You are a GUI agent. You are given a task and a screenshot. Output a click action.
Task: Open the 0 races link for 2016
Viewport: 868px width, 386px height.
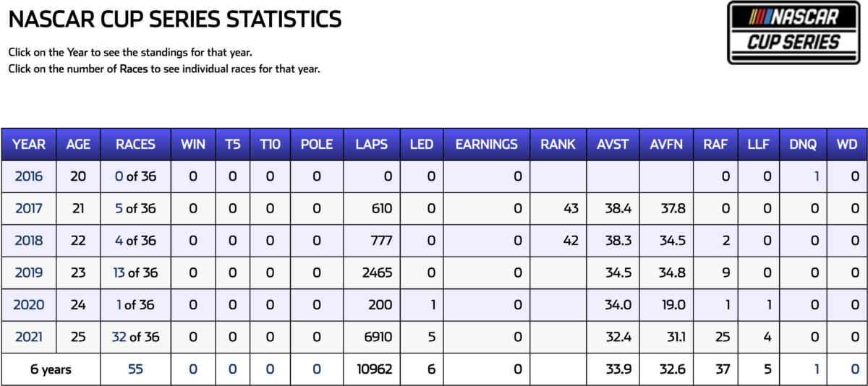119,176
